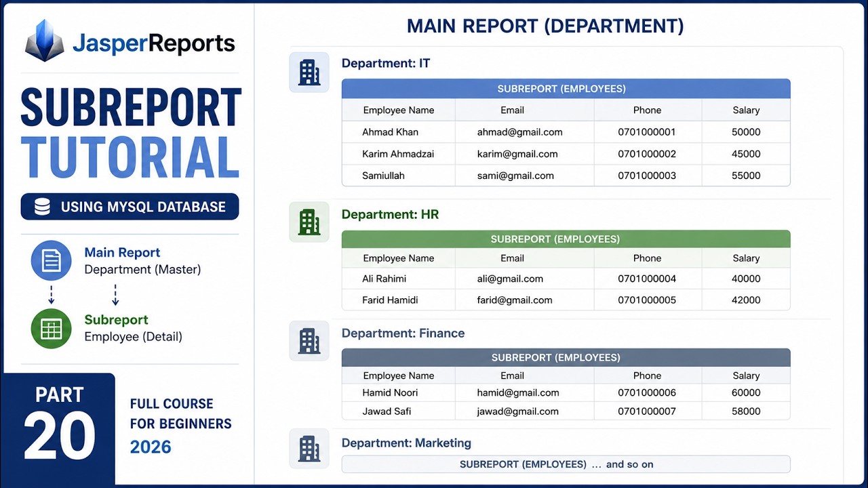Viewport: 868px width, 488px height.
Task: Select the Samiullah name cell
Action: (383, 176)
